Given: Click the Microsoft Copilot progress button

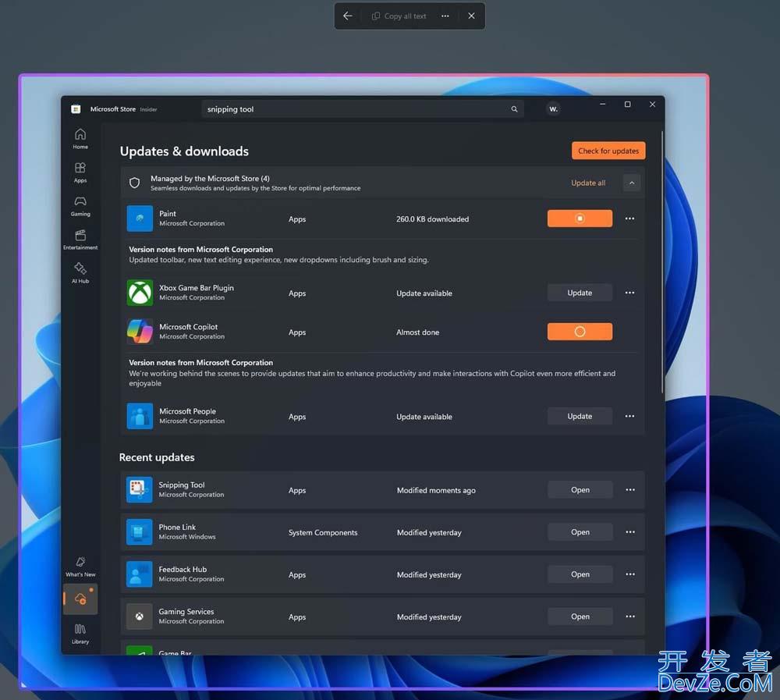Looking at the screenshot, I should (580, 332).
